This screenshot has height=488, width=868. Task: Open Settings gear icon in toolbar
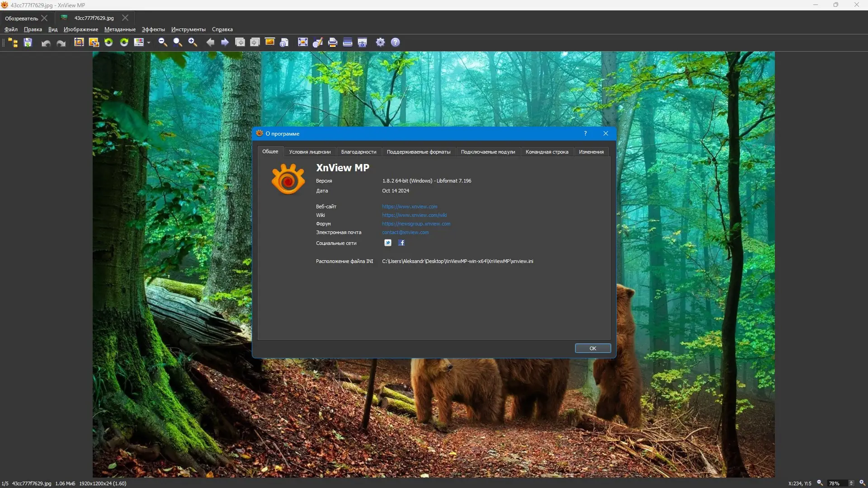pos(381,42)
